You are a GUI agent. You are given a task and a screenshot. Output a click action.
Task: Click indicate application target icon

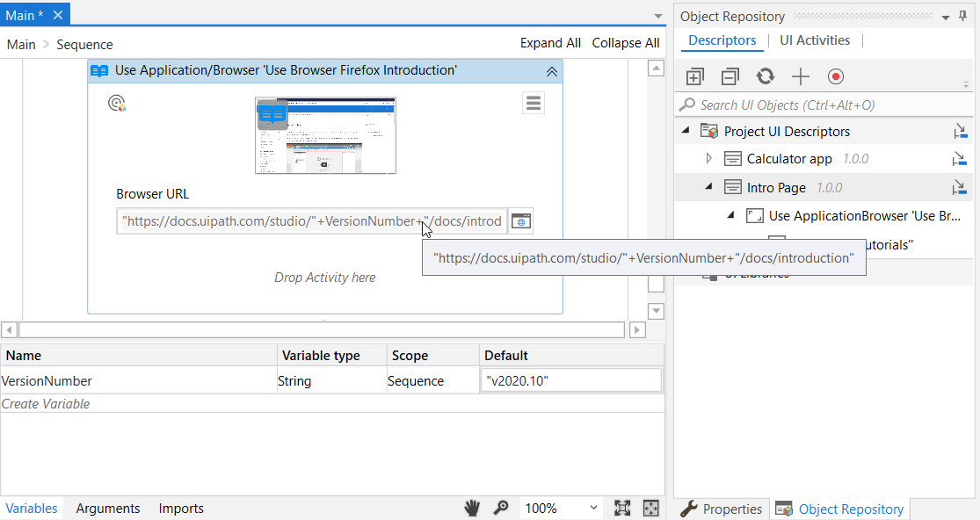pos(117,103)
